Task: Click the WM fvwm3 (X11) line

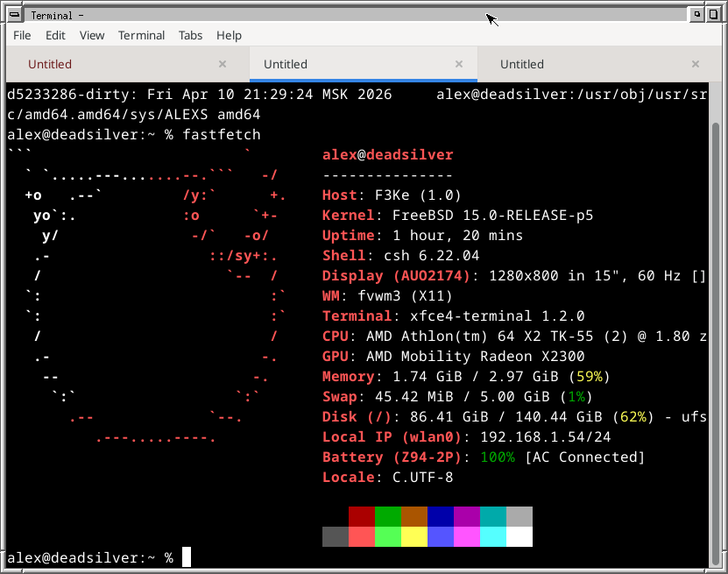Action: (387, 296)
